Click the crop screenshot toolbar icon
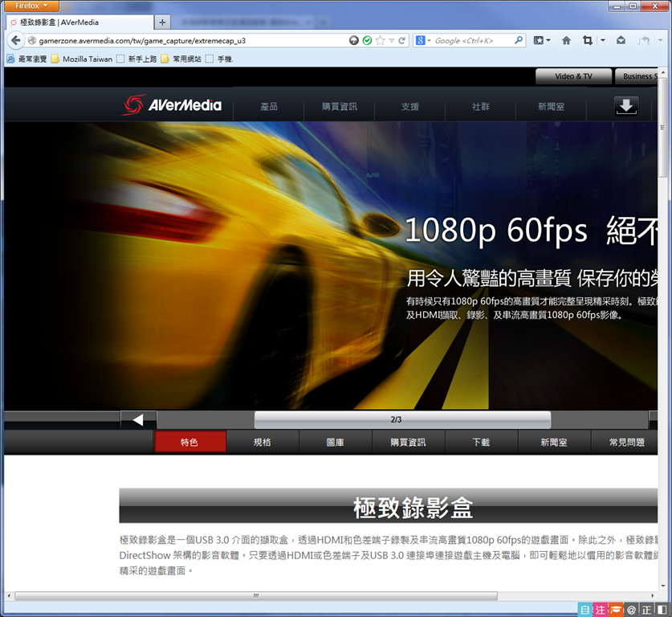 588,40
